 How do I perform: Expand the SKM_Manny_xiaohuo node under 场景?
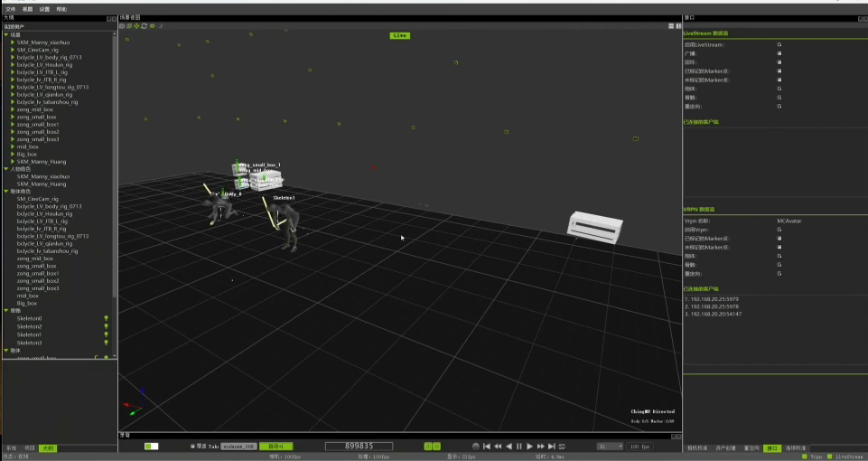(13, 42)
